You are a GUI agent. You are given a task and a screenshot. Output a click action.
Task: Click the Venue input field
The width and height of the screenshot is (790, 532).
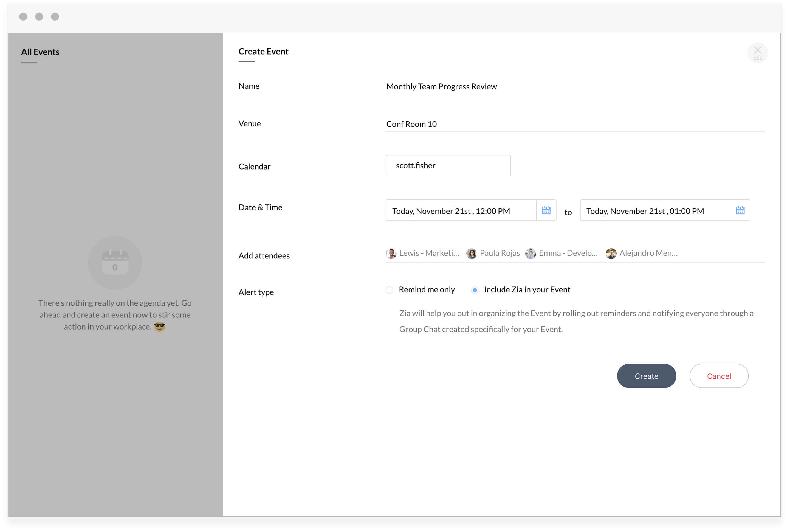(575, 124)
